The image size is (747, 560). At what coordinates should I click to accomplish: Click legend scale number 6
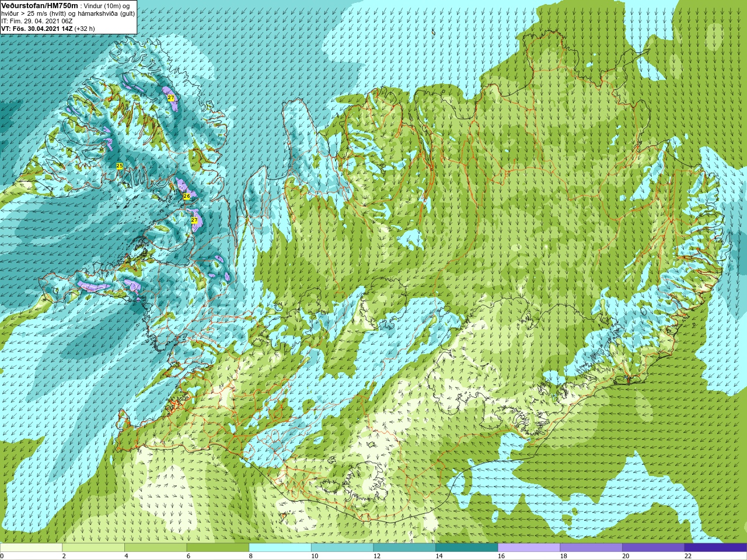(x=188, y=556)
